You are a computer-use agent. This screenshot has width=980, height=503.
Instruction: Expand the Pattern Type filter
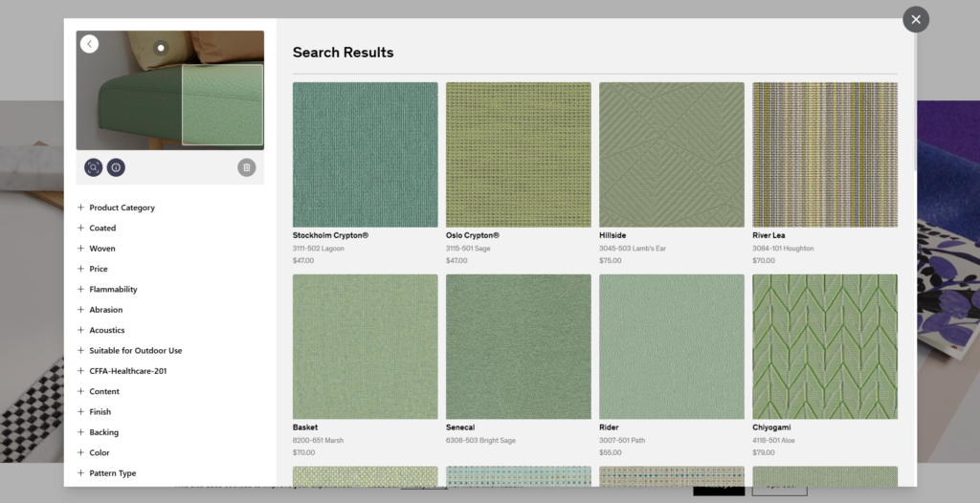click(106, 473)
